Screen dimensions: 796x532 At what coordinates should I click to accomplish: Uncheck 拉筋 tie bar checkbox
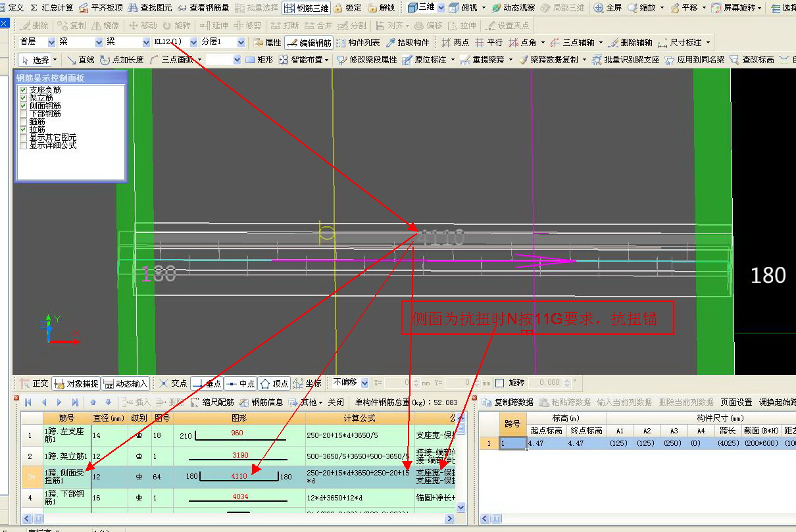coord(24,130)
